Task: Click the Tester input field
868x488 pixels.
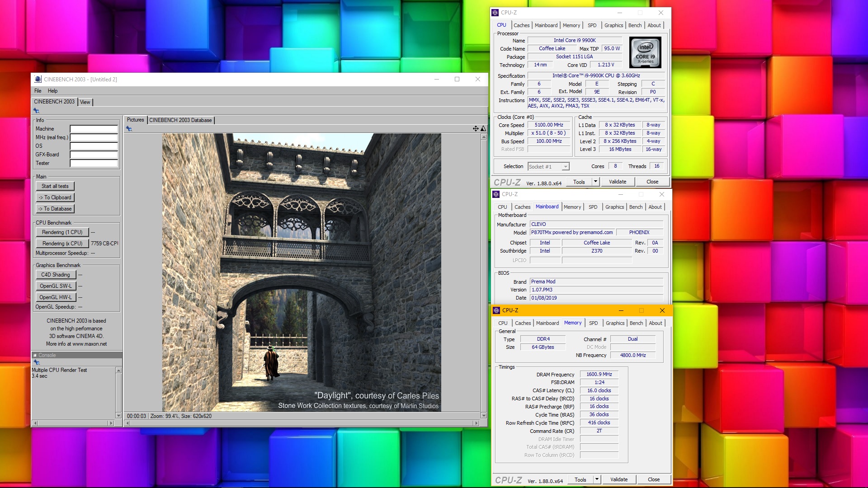Action: (x=94, y=163)
